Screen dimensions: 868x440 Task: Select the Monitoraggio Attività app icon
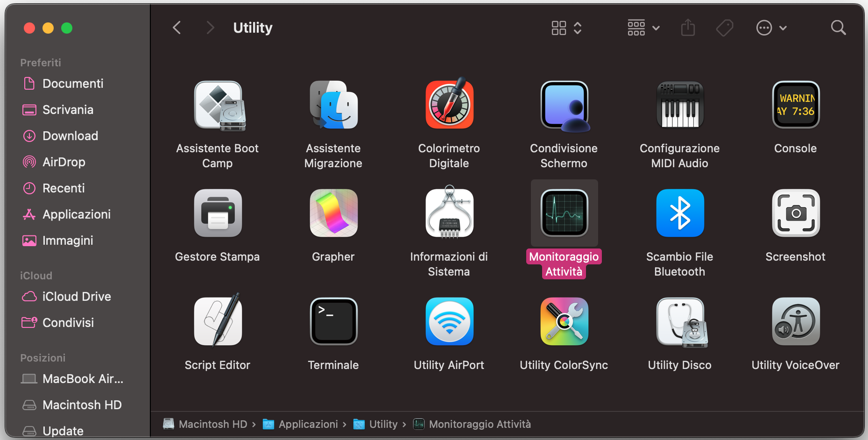tap(565, 213)
